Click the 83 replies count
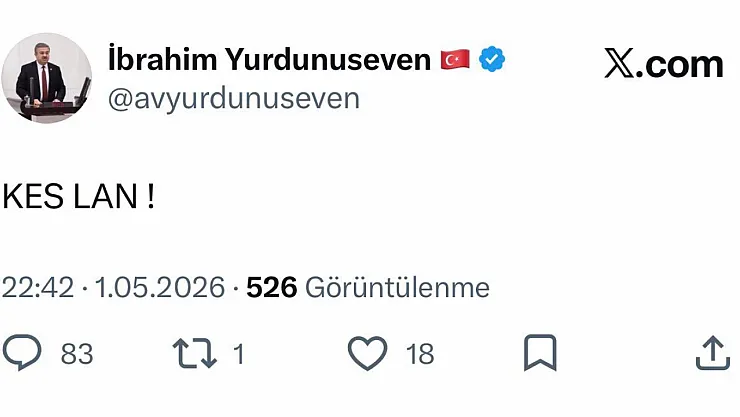 77,354
